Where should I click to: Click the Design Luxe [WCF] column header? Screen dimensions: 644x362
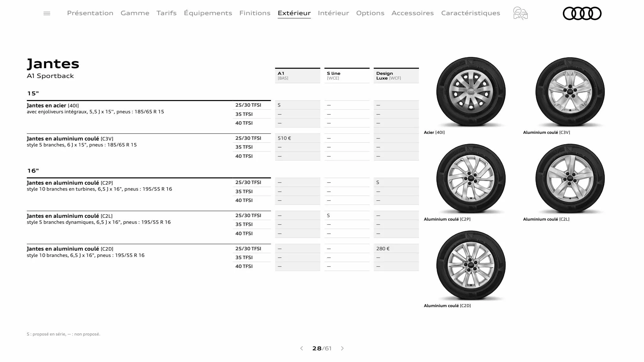[x=396, y=75]
